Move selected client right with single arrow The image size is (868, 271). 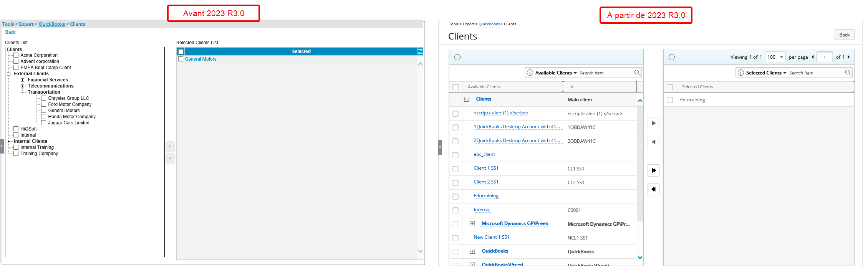click(654, 123)
